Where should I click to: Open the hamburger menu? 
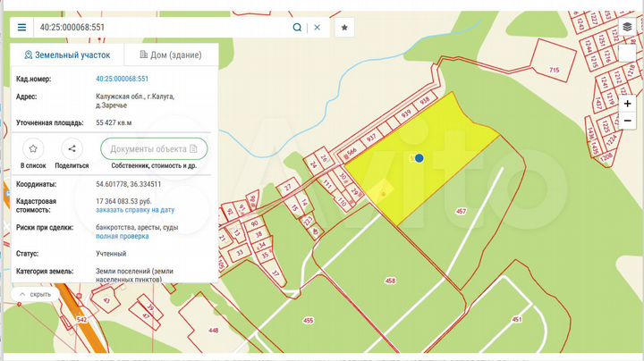click(21, 28)
